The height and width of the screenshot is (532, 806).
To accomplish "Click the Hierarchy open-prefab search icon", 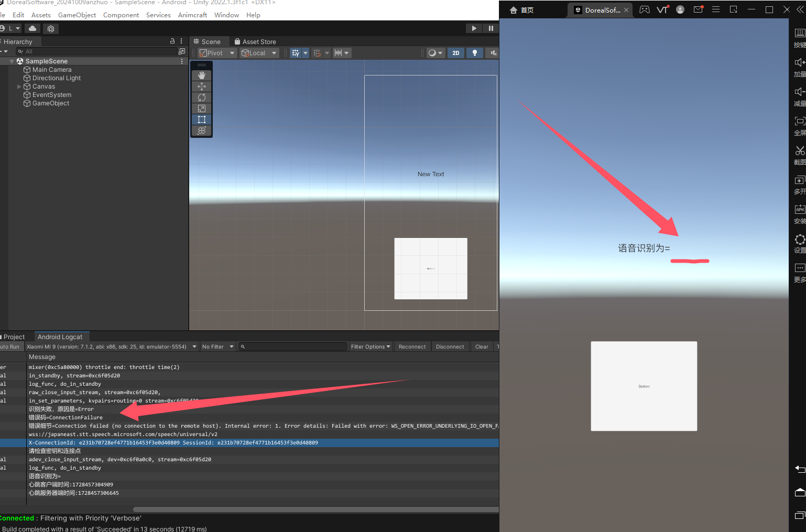I will click(x=182, y=51).
